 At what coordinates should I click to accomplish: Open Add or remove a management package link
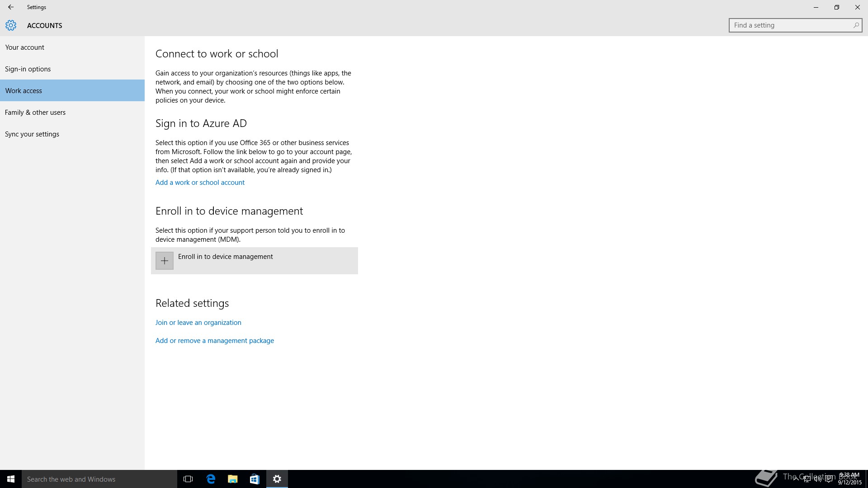(215, 341)
